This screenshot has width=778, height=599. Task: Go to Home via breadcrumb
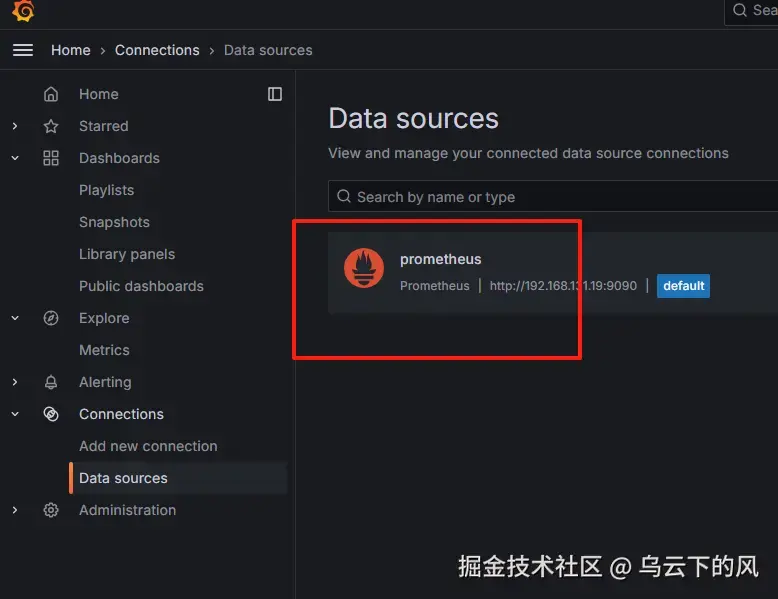(x=71, y=50)
